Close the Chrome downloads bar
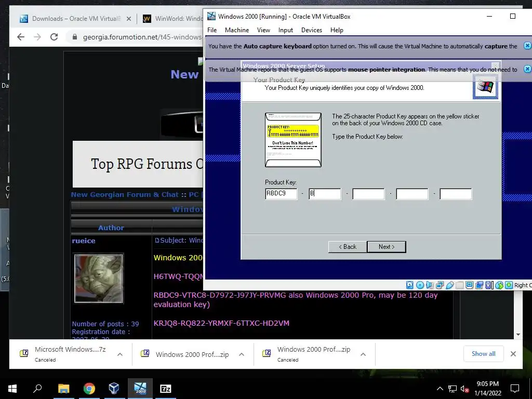The image size is (532, 399). tap(513, 354)
